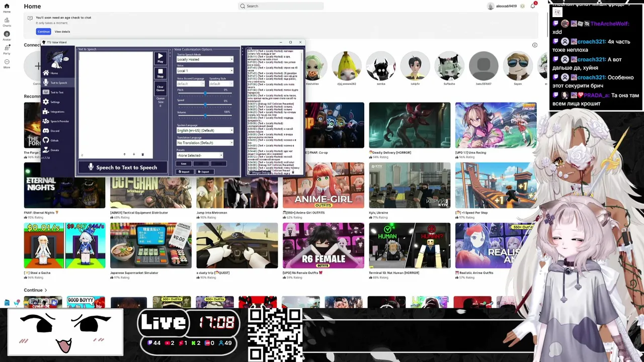Click the Stop button in TTS Voice Wizard
This screenshot has height=362, width=644.
coord(160,73)
